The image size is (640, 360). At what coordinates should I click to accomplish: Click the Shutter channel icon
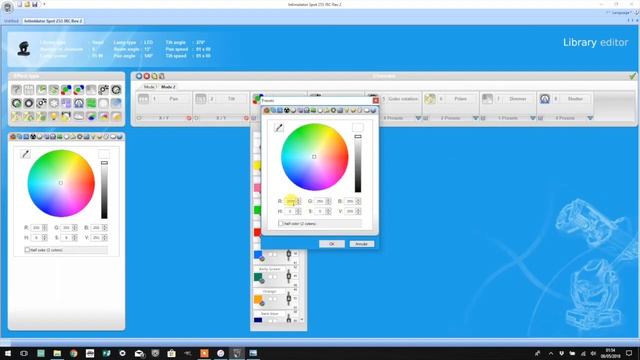[x=544, y=99]
